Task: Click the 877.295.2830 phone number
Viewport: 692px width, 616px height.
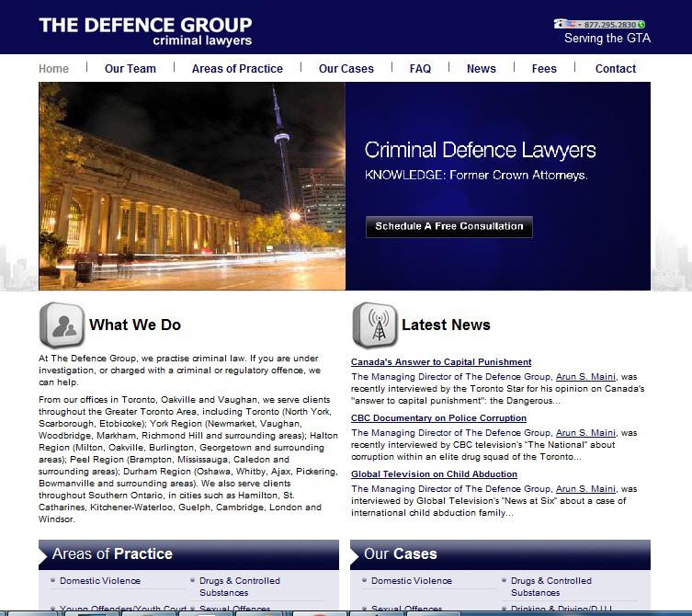Action: (x=610, y=25)
